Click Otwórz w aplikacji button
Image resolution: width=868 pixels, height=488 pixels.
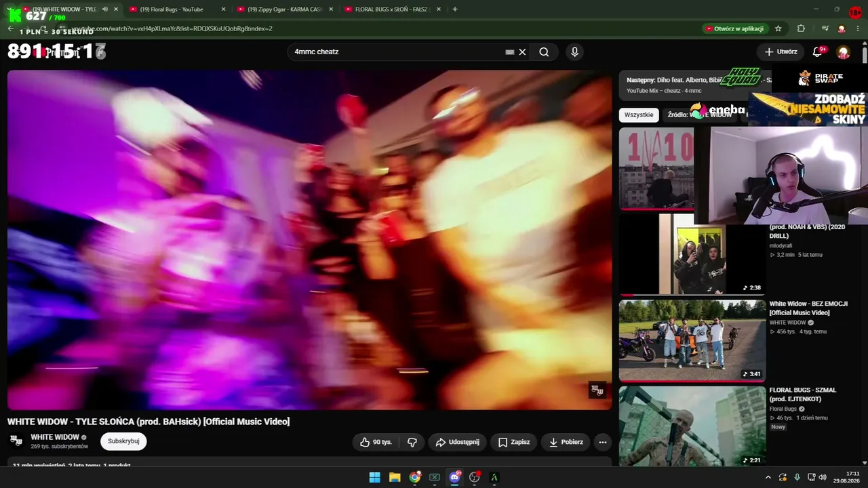(x=735, y=28)
